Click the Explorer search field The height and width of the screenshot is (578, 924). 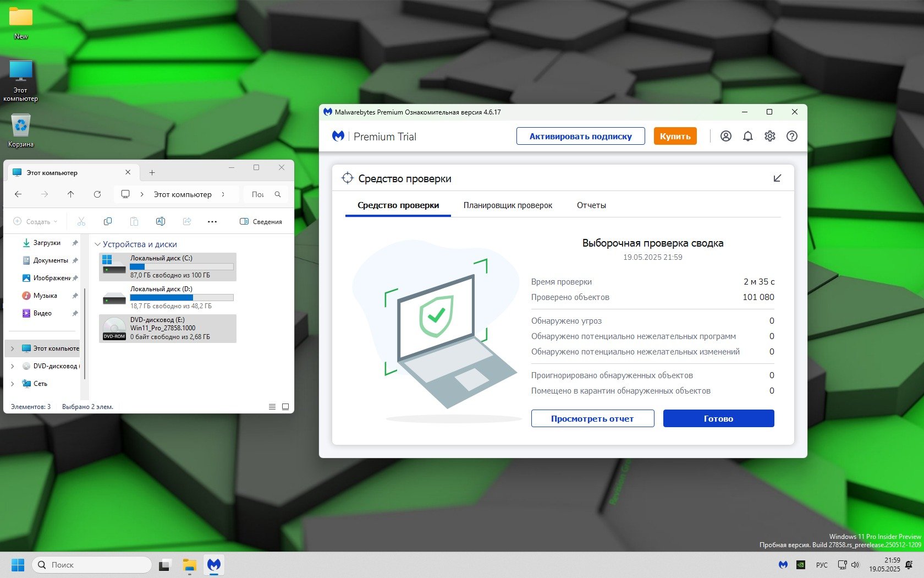(x=266, y=194)
